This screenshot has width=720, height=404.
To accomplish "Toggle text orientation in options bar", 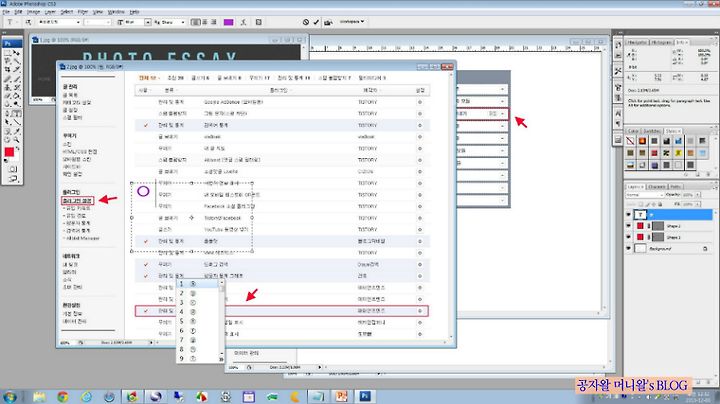I will [28, 22].
